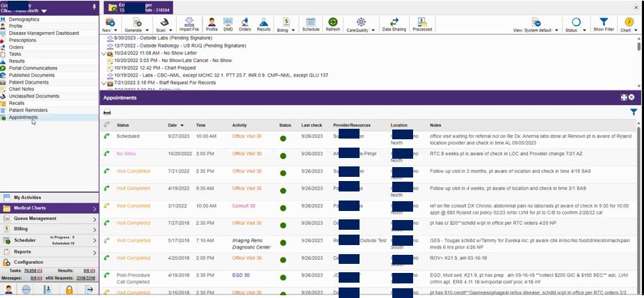The height and width of the screenshot is (298, 644).
Task: Collapse the 7/21/2022 Staff Request For Records entry
Action: pyautogui.click(x=104, y=83)
